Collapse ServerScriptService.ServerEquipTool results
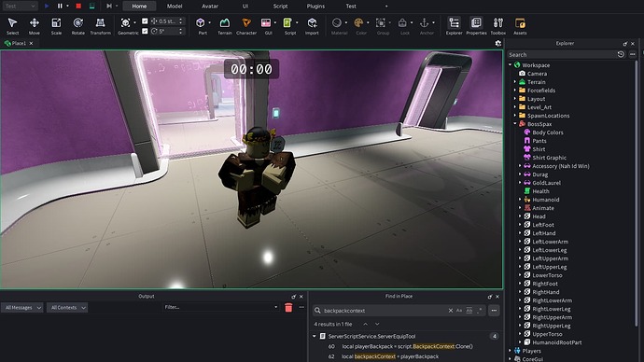The image size is (644, 362). coord(315,336)
